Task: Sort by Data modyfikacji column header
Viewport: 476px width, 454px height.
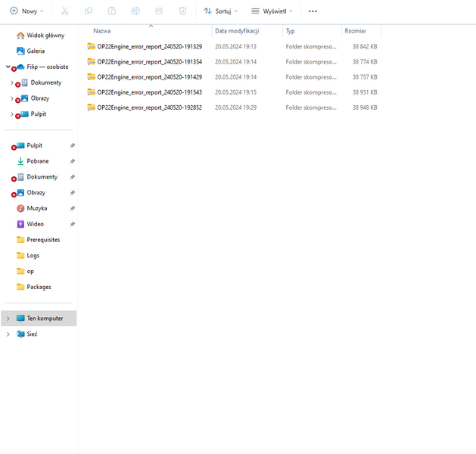Action: tap(237, 31)
